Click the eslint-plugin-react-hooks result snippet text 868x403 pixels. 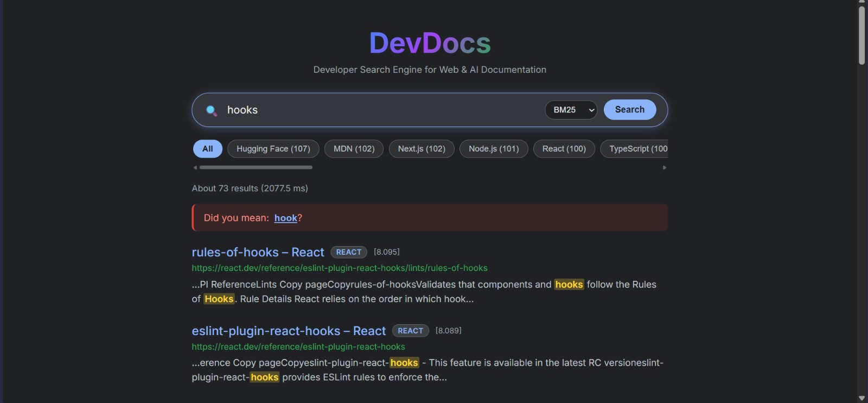pos(427,370)
